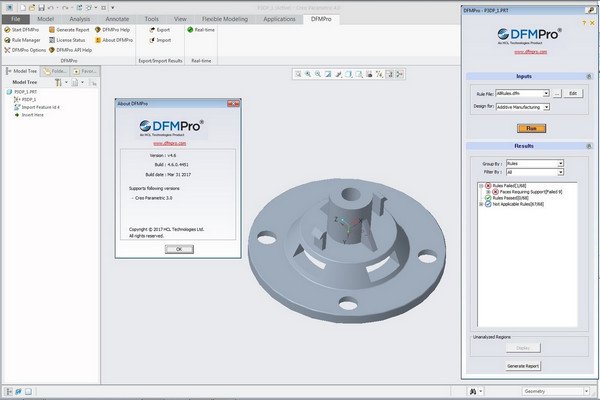Open Rule Manager from the ribbon
This screenshot has width=600, height=400.
[22, 40]
